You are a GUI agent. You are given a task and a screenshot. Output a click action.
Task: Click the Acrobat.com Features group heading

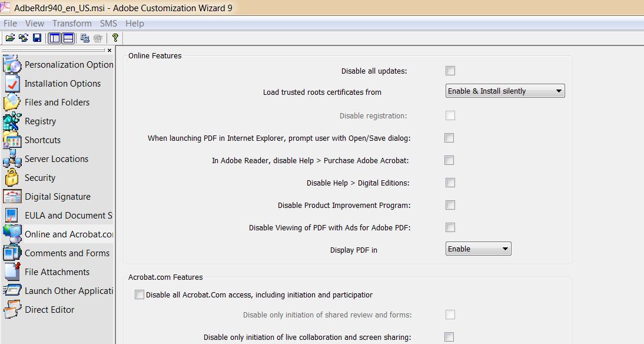(x=165, y=277)
